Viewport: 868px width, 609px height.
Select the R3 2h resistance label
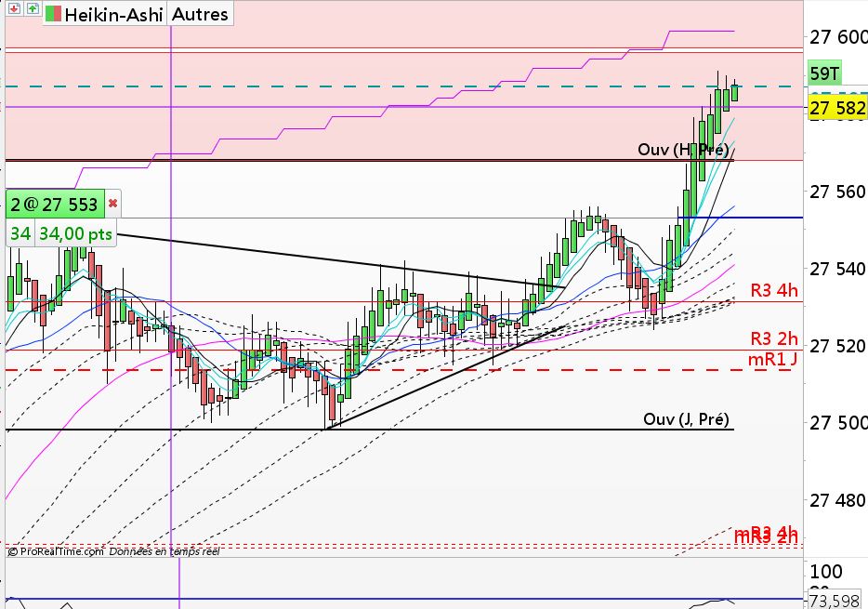point(774,338)
